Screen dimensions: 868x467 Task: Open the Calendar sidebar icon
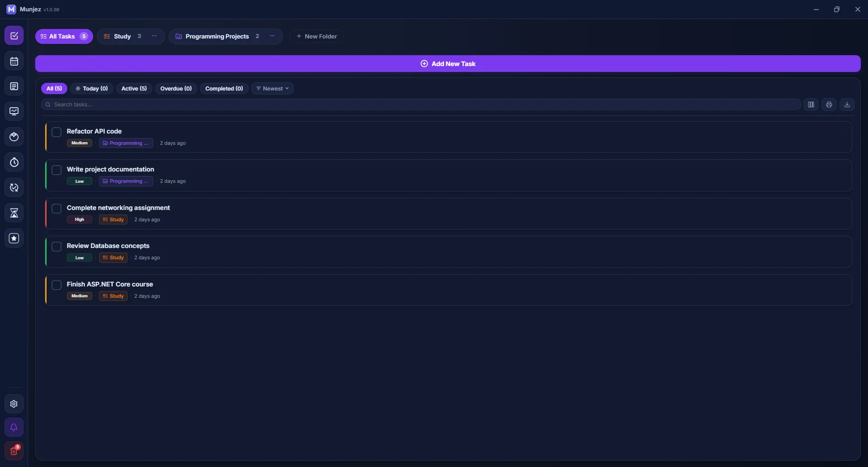pyautogui.click(x=14, y=61)
